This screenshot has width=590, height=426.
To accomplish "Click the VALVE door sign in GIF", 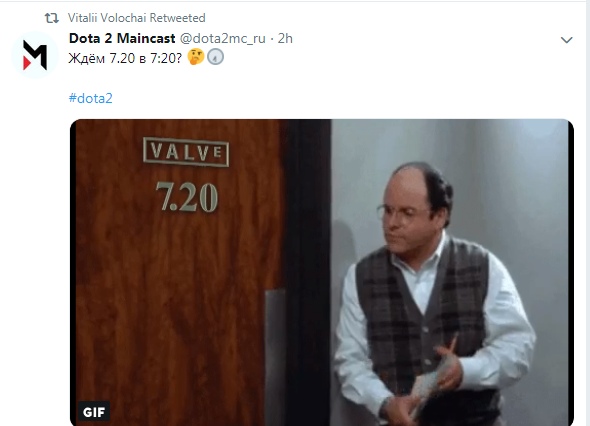I will click(x=186, y=152).
